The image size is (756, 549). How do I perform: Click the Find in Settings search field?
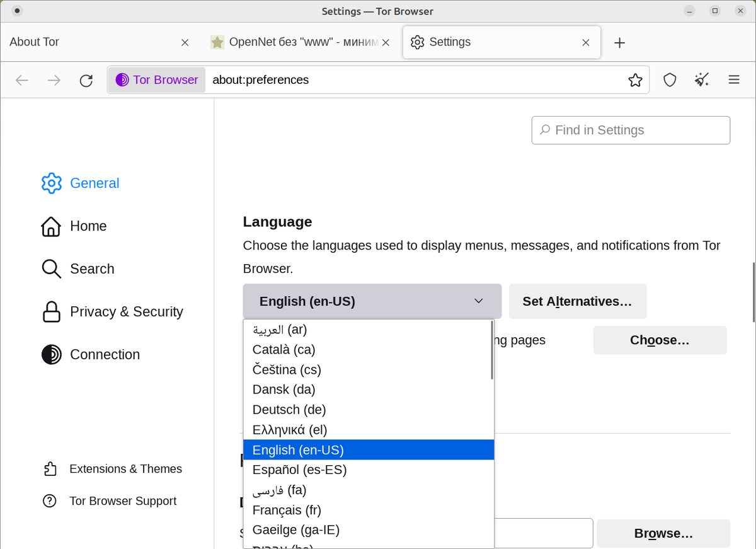coord(631,130)
